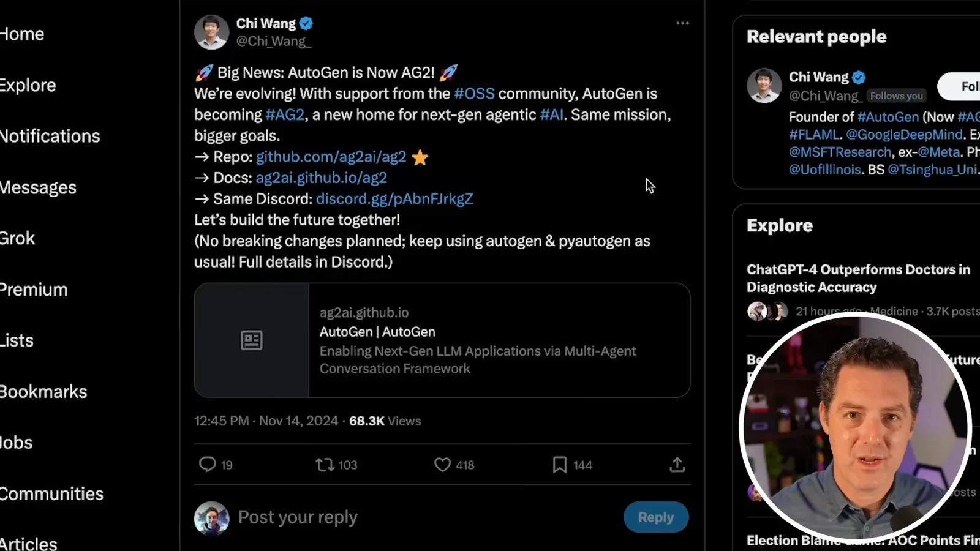Open ChatGPT-4 Outperforms Doctors trending topic
The height and width of the screenshot is (551, 980).
click(x=858, y=279)
